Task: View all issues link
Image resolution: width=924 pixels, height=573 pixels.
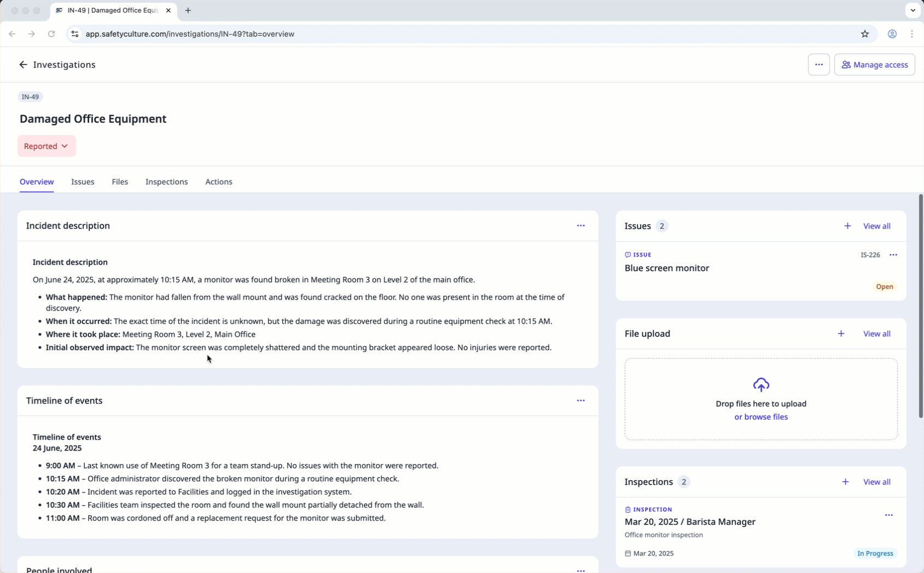Action: 876,226
